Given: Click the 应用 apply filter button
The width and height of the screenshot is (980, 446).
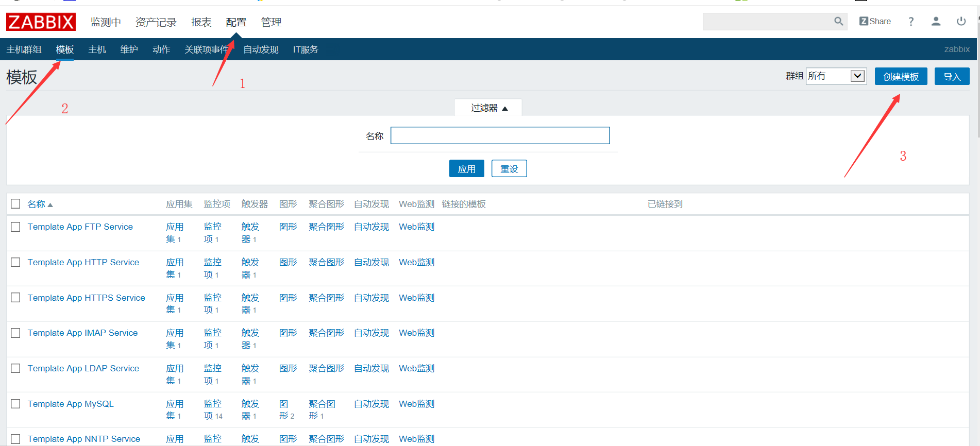Looking at the screenshot, I should tap(467, 168).
